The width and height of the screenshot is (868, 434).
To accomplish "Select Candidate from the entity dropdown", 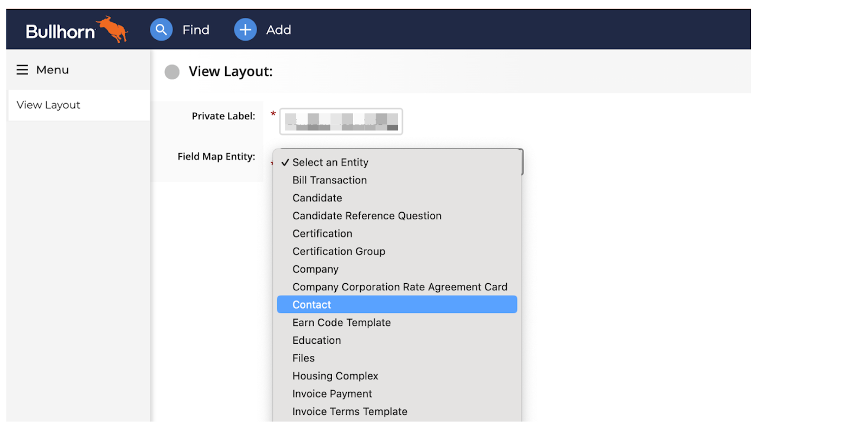I will (x=317, y=198).
